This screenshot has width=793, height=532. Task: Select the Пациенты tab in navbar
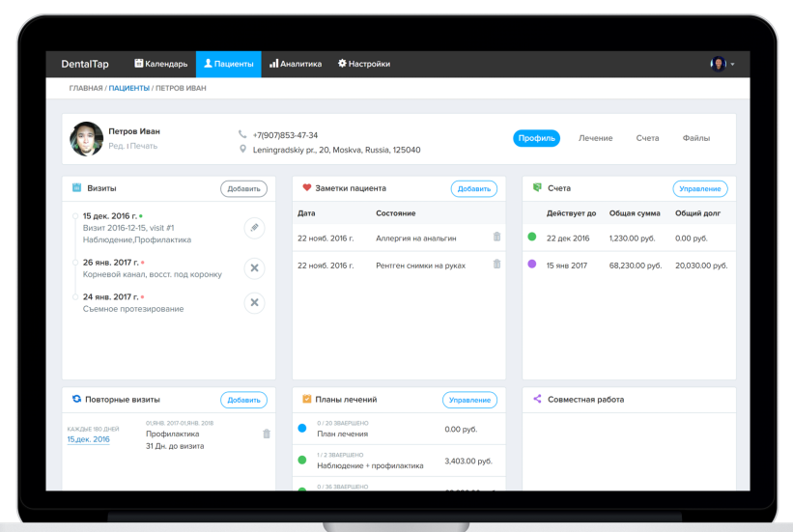(x=229, y=64)
